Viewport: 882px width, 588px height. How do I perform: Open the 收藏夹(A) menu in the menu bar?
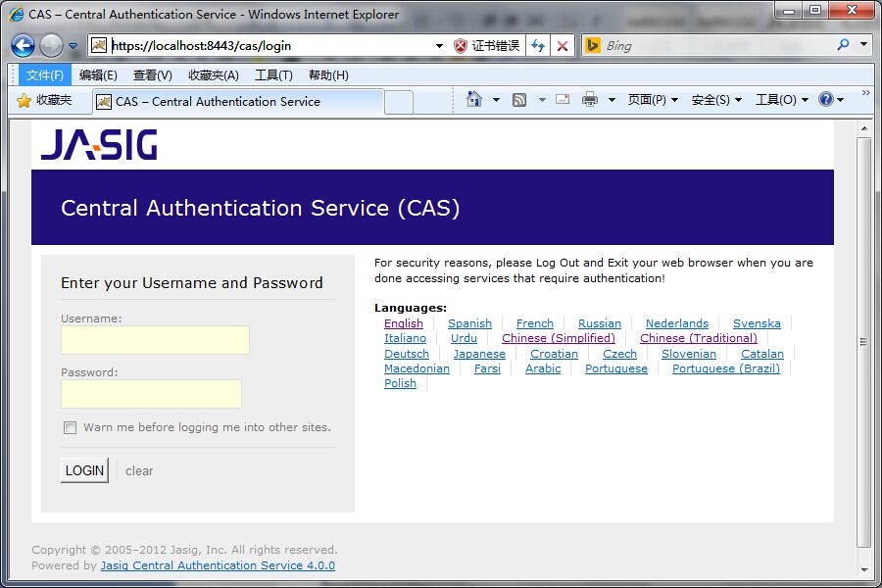(x=214, y=75)
